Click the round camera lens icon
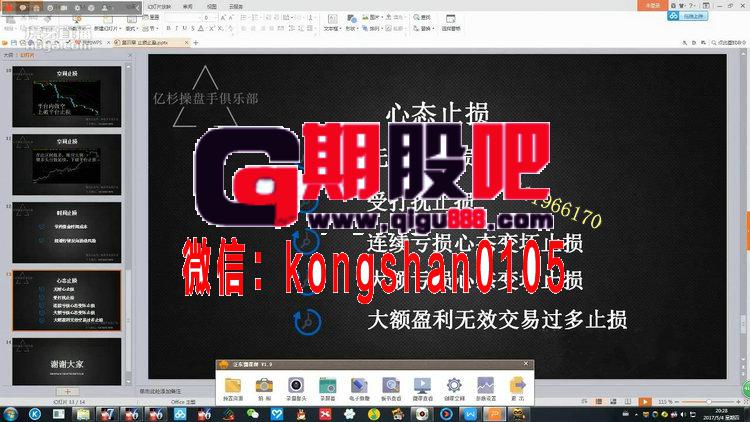 (x=296, y=385)
